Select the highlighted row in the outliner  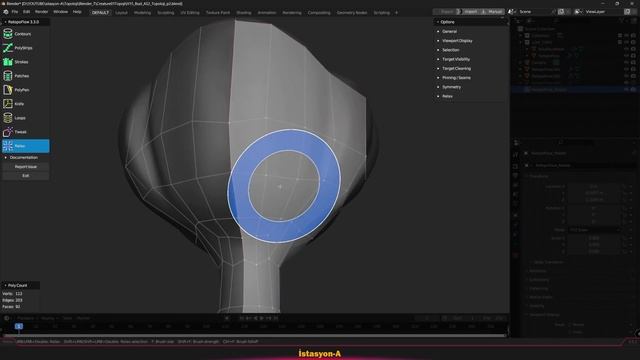[574, 89]
